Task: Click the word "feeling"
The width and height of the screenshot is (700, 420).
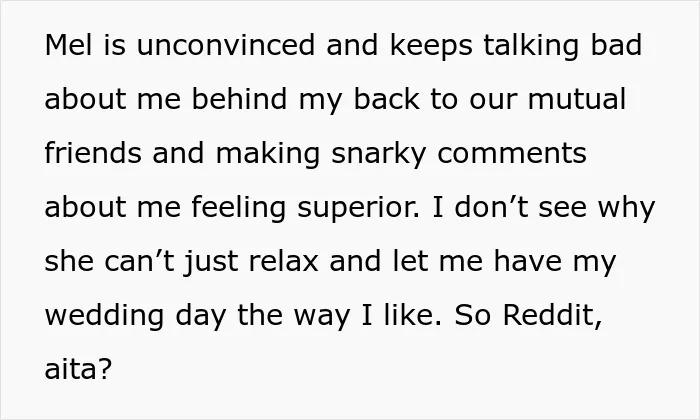Action: (238, 208)
